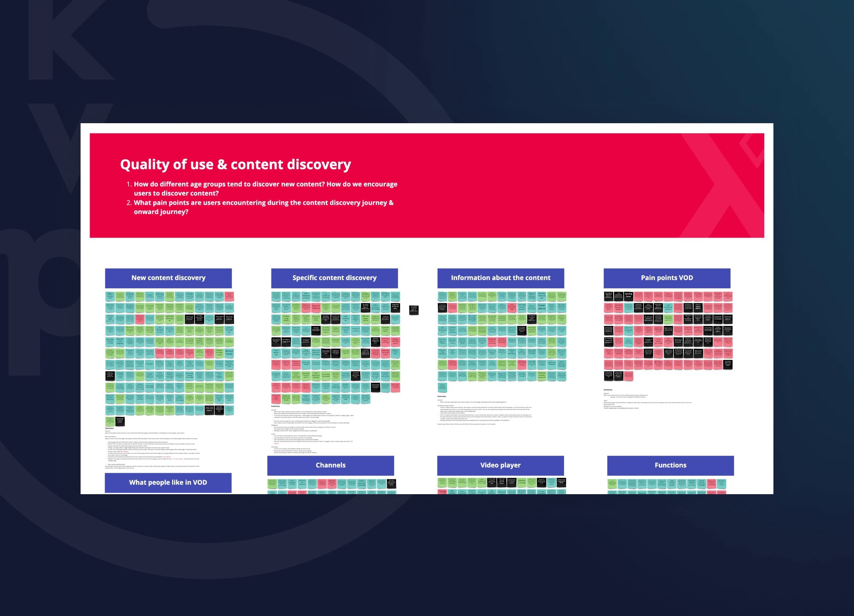This screenshot has width=854, height=616.
Task: Select the 'Information about the content' board
Action: (x=501, y=278)
